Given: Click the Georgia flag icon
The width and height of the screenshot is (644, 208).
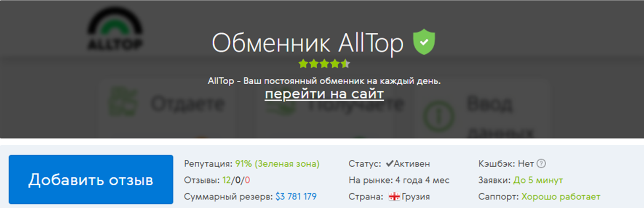Looking at the screenshot, I should click(394, 197).
